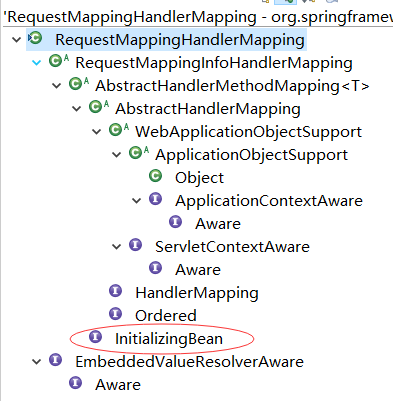
Task: Click the interface icon of Aware under ServletContextAware
Action: coord(155,268)
